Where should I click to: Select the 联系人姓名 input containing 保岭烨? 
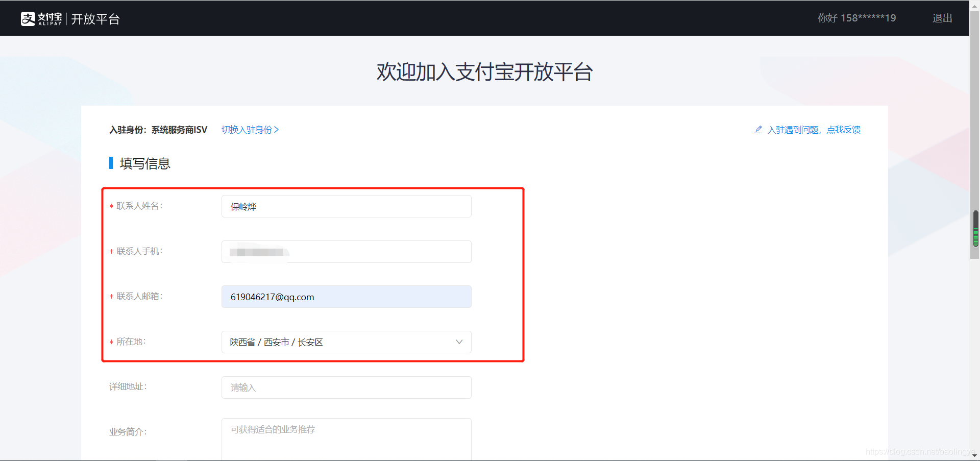346,206
